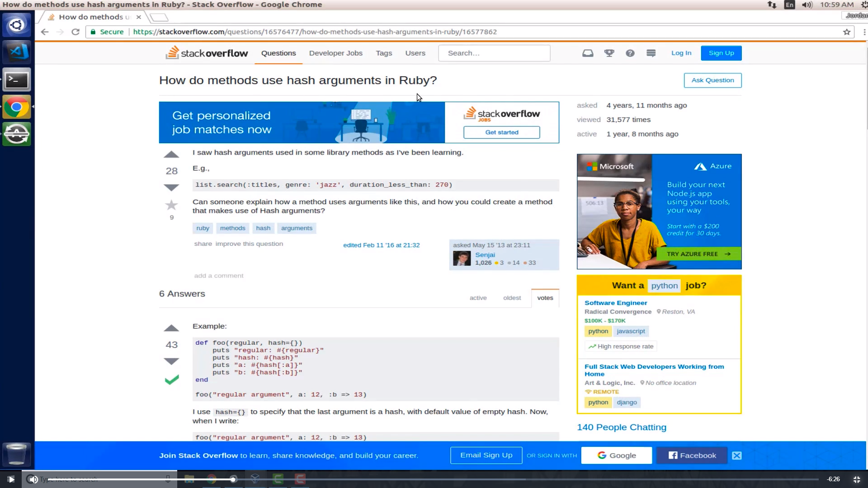Viewport: 868px width, 488px height.
Task: Click the Search input field
Action: (494, 53)
